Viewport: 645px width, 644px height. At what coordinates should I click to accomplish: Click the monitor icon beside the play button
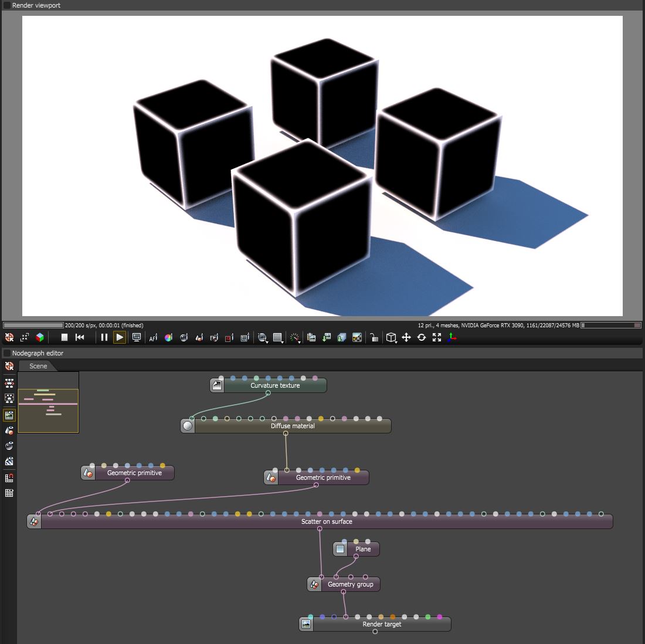point(136,337)
